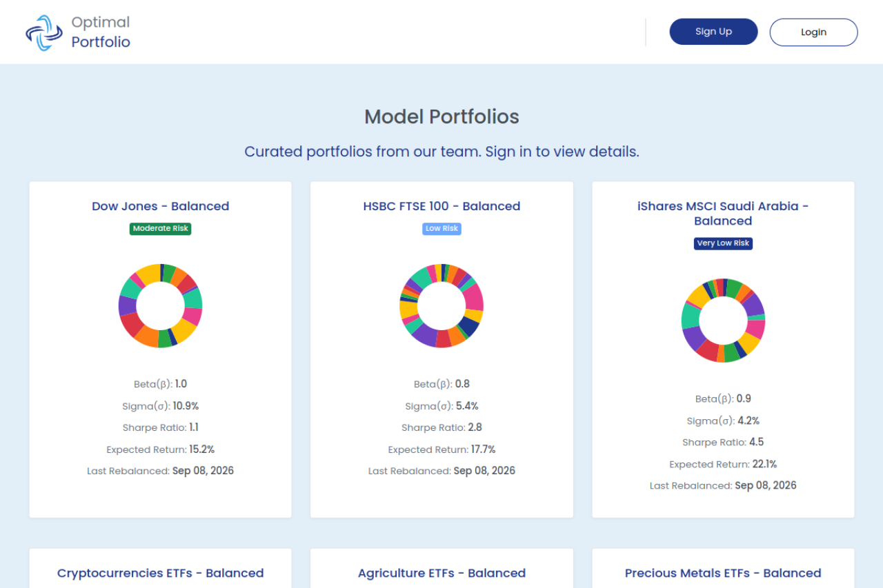Image resolution: width=883 pixels, height=588 pixels.
Task: Open iShares MSCI Saudi Arabia - Balanced title
Action: point(723,214)
